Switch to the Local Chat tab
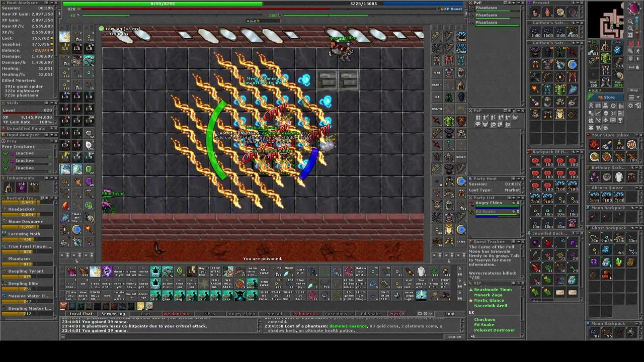The width and height of the screenshot is (644, 362). [80, 314]
